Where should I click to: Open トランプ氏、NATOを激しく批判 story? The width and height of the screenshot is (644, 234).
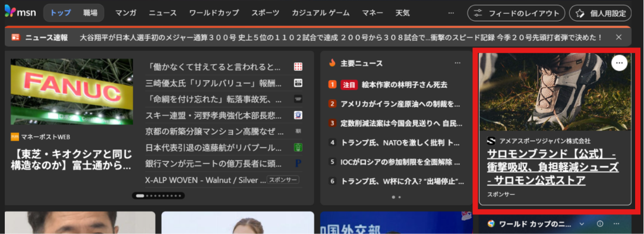(x=400, y=143)
